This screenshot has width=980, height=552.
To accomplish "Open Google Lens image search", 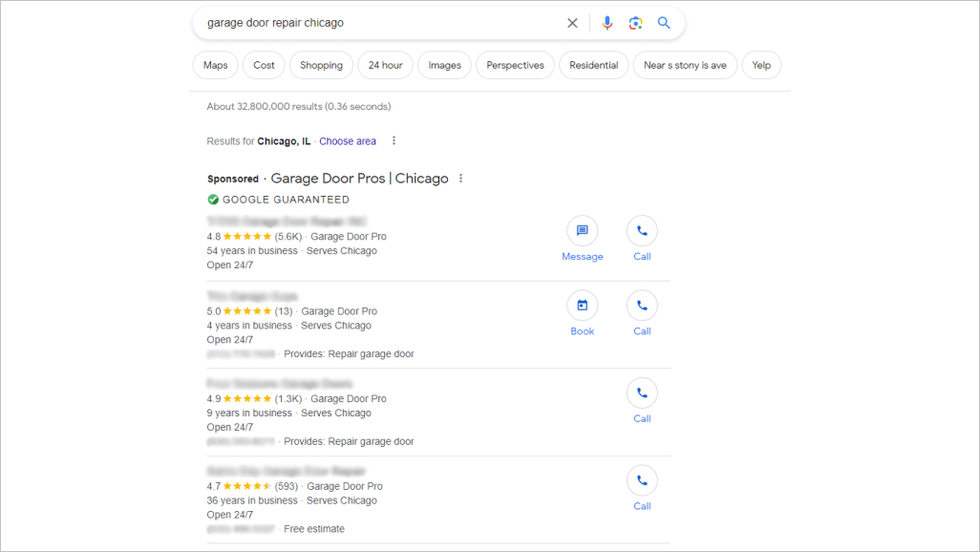I will coord(635,22).
